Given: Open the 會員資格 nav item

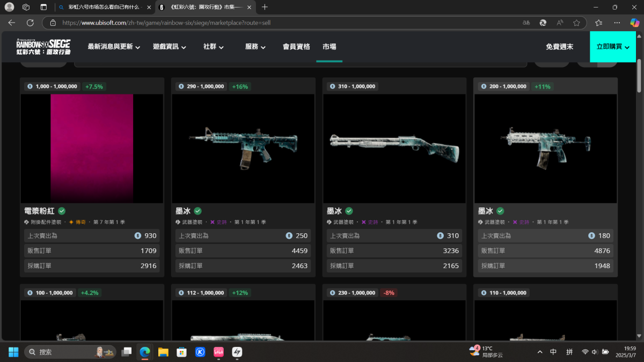Looking at the screenshot, I should point(296,47).
